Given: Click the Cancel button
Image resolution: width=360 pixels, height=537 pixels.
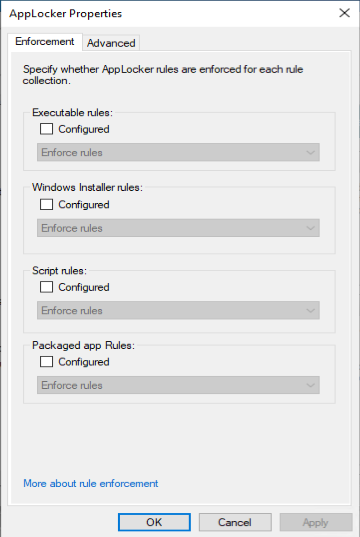Looking at the screenshot, I should tap(235, 522).
